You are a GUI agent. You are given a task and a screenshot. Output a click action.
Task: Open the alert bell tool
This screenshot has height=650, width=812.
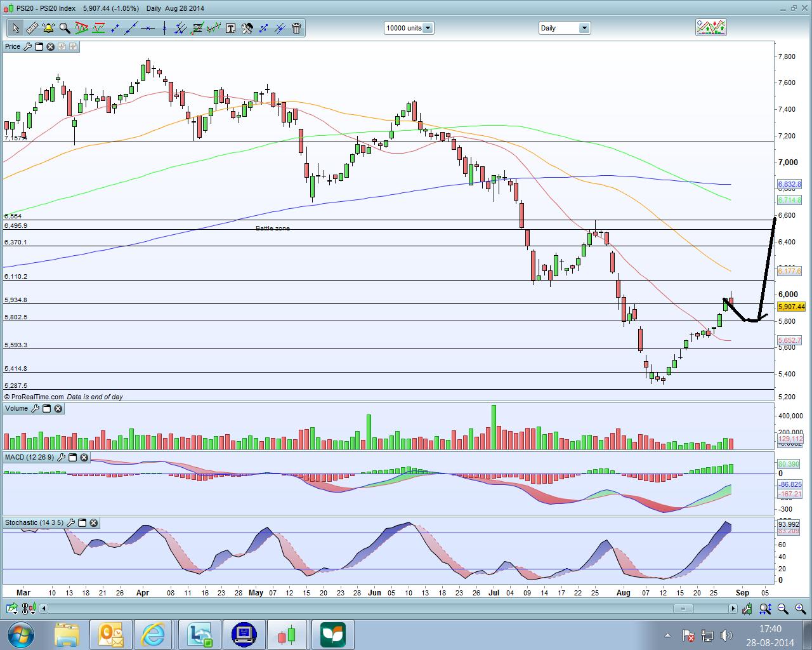tap(48, 28)
